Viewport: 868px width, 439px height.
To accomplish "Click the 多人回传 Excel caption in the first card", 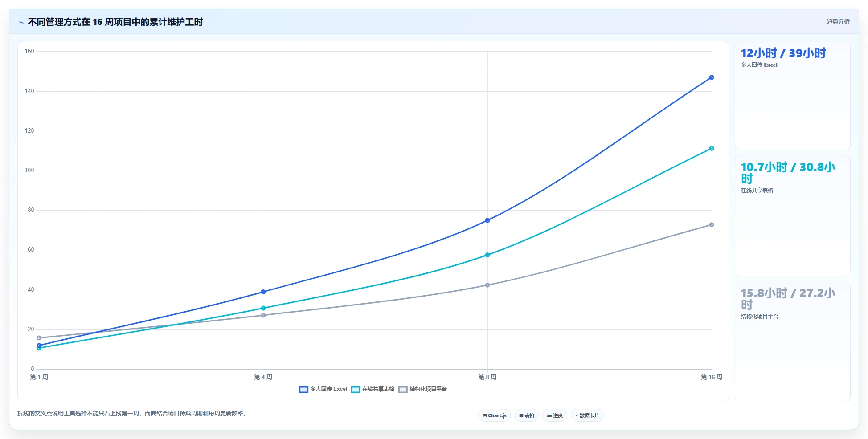I will point(759,65).
